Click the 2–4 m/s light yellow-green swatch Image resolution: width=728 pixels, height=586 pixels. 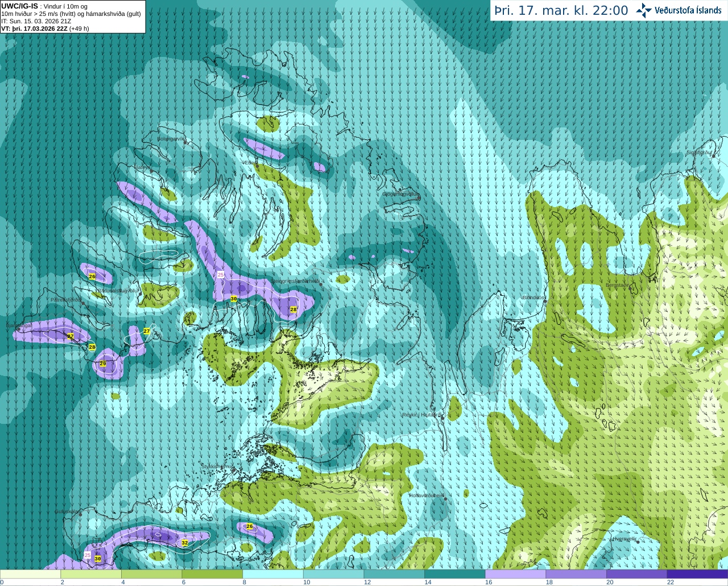coord(90,573)
